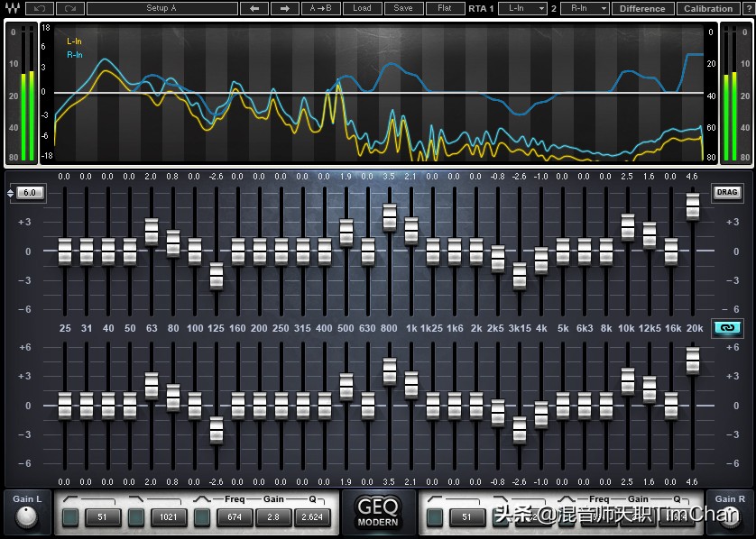Image resolution: width=756 pixels, height=539 pixels.
Task: Click the Calibration button
Action: (708, 8)
